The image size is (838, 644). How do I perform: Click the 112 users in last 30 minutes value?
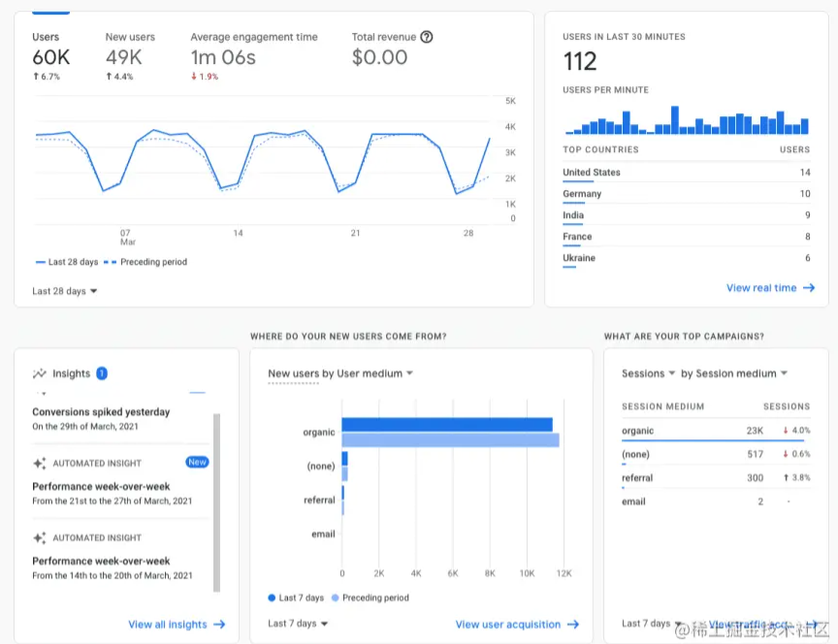(x=580, y=61)
